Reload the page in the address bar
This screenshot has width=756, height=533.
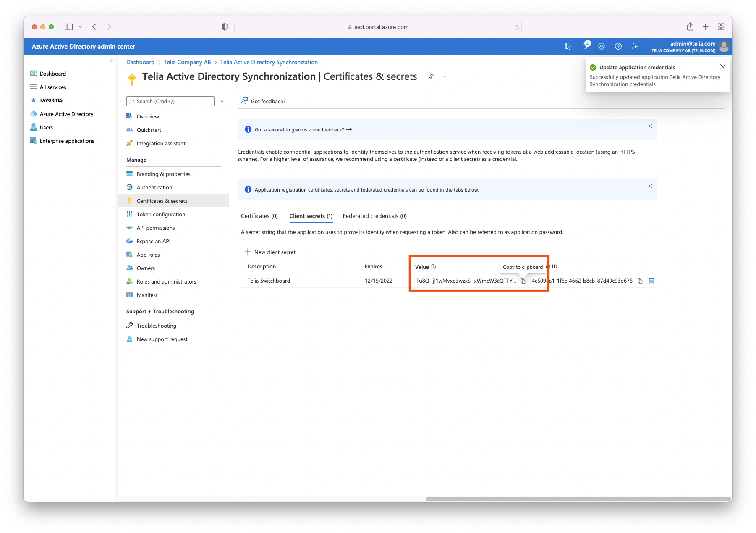coord(516,27)
